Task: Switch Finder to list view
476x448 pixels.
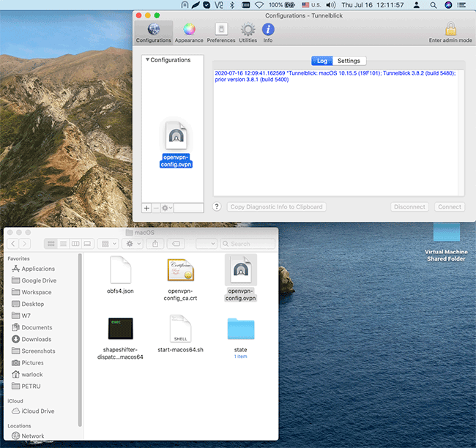Action: pos(63,244)
